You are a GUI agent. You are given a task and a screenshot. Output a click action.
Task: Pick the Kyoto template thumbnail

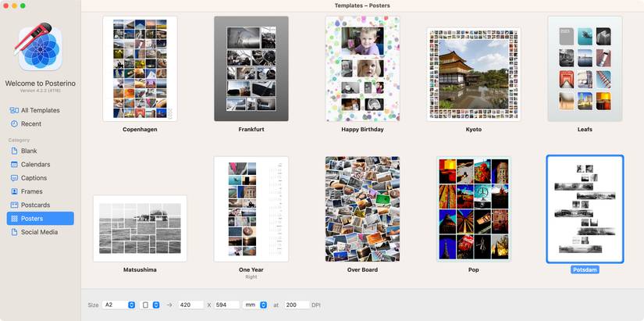[474, 74]
